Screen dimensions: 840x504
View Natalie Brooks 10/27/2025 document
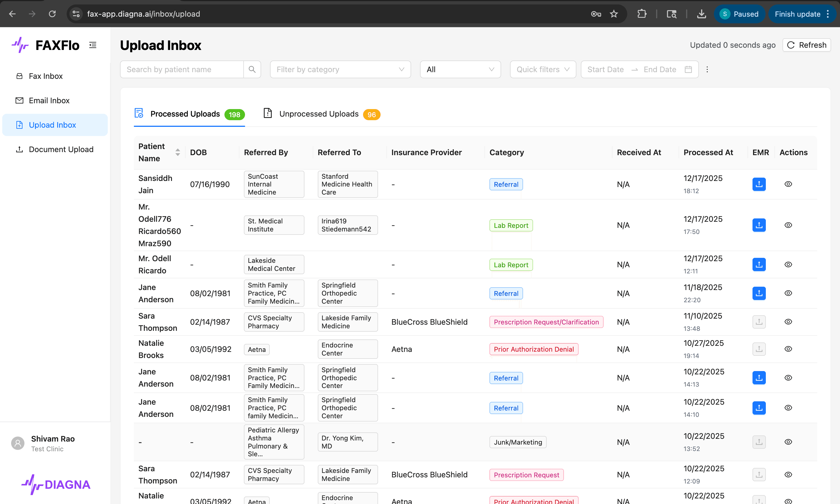pyautogui.click(x=788, y=349)
